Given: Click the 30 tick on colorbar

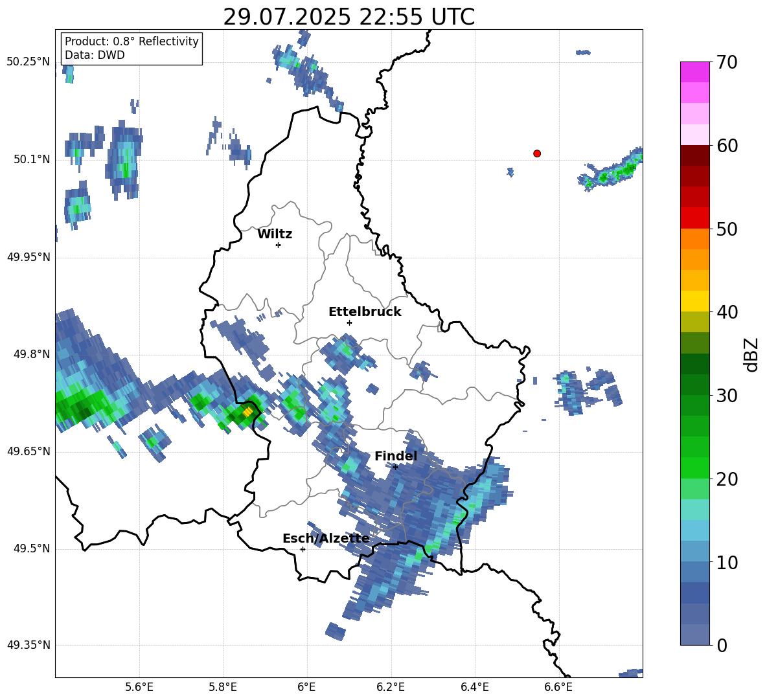Looking at the screenshot, I should coord(727,396).
